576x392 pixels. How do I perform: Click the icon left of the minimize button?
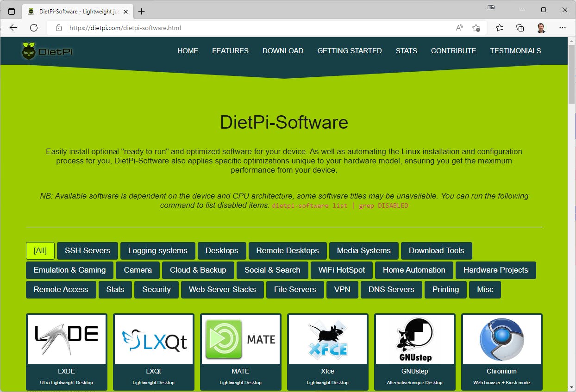[491, 7]
